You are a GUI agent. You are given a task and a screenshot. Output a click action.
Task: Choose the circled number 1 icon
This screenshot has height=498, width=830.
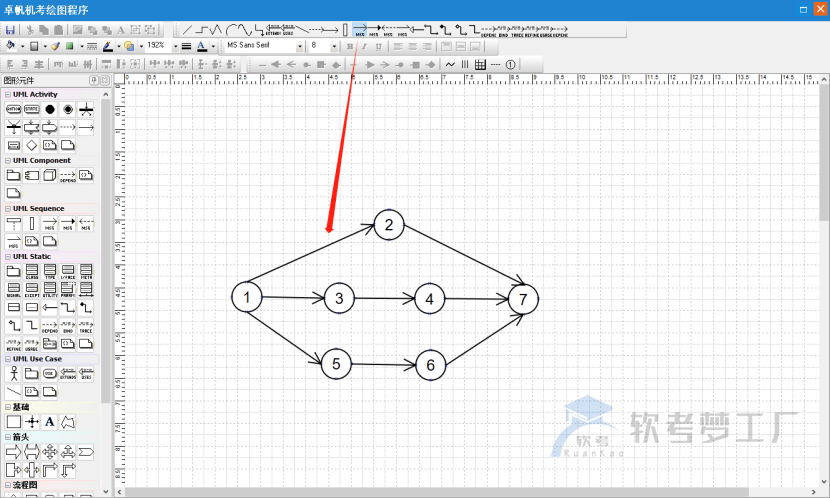click(510, 64)
